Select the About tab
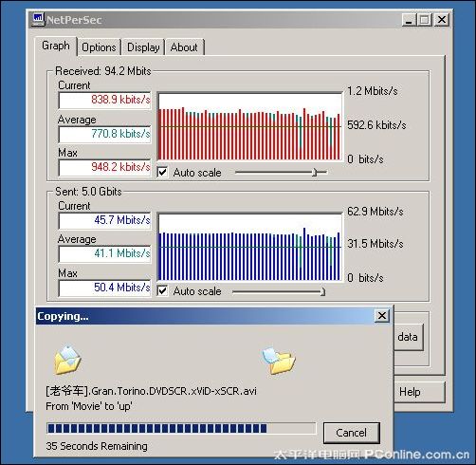The height and width of the screenshot is (465, 476). pyautogui.click(x=184, y=47)
